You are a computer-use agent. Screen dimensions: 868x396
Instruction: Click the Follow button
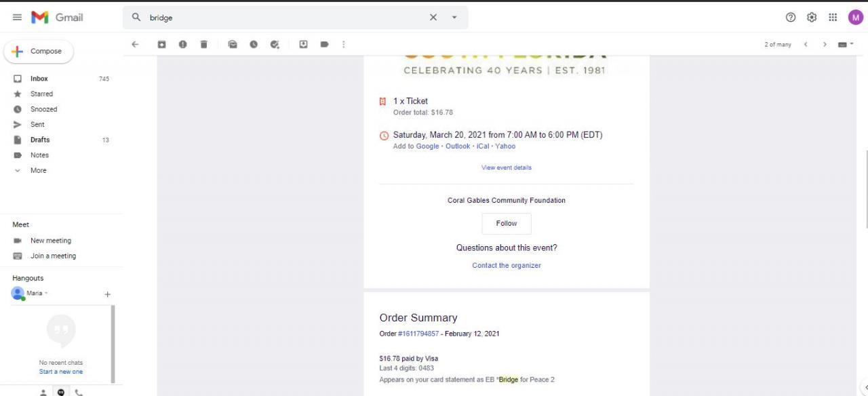pos(507,223)
